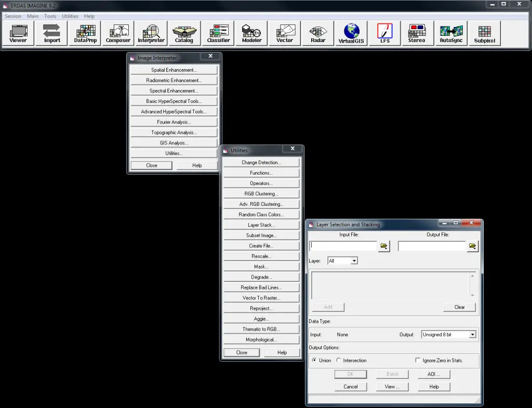Viewport: 532px width, 408px height.
Task: Click the Functions button
Action: 261,173
